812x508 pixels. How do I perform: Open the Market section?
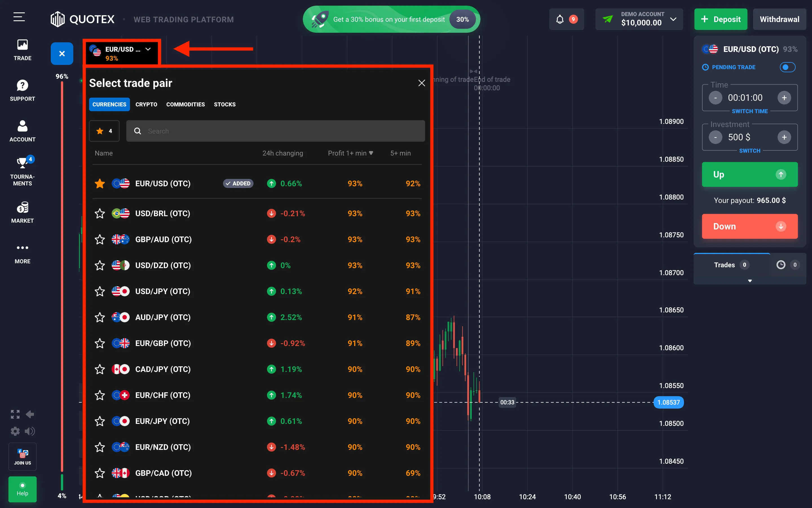pos(23,212)
